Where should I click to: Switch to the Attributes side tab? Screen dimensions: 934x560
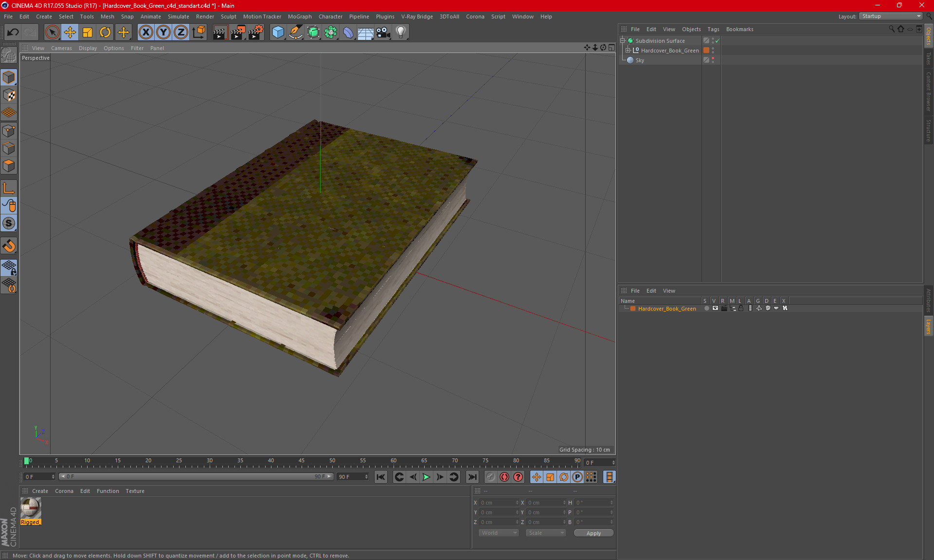929,300
